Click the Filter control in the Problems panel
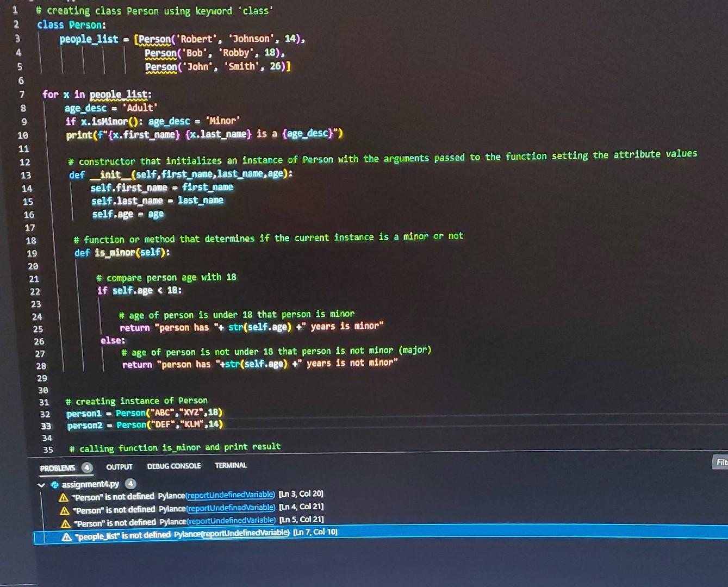Viewport: 728px width, 587px height. [x=721, y=462]
